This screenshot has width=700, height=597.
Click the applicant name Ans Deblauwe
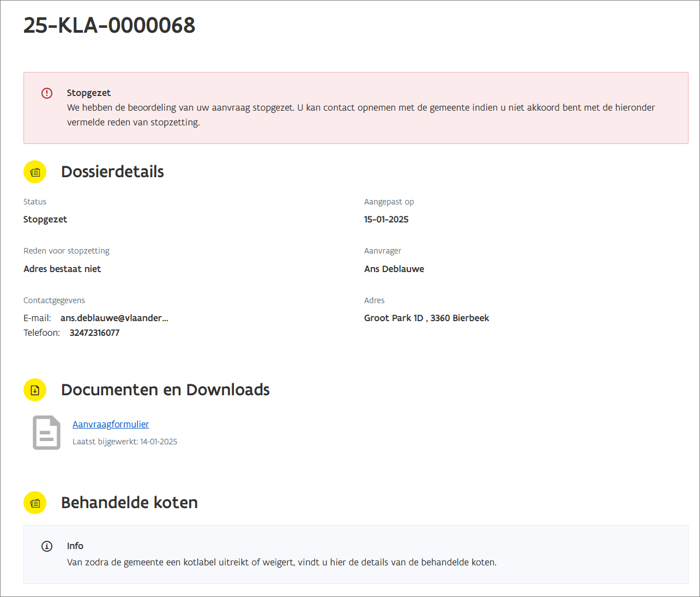click(x=394, y=269)
